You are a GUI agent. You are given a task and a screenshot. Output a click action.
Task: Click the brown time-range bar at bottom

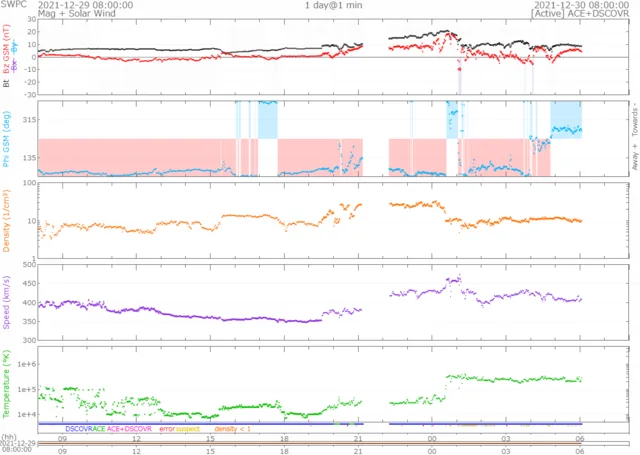309,443
